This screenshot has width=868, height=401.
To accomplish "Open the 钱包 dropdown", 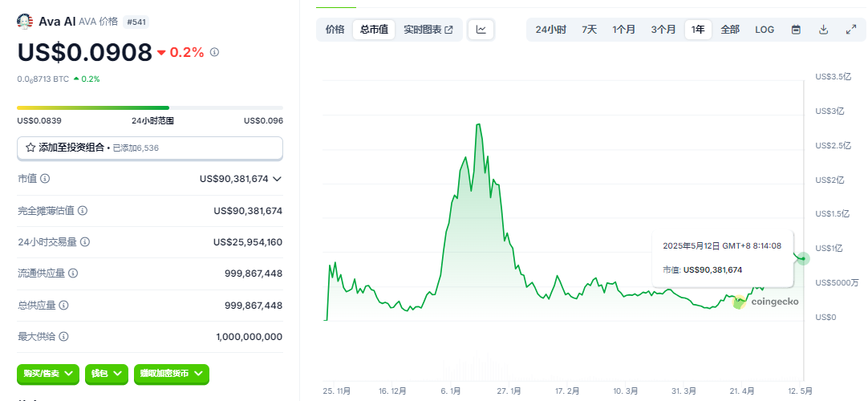I will (x=107, y=374).
